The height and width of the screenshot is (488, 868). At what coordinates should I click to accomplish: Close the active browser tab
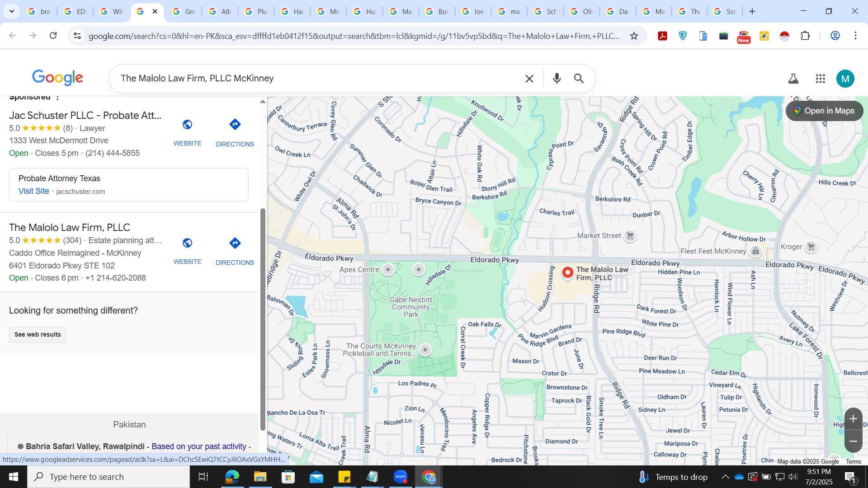pos(155,11)
